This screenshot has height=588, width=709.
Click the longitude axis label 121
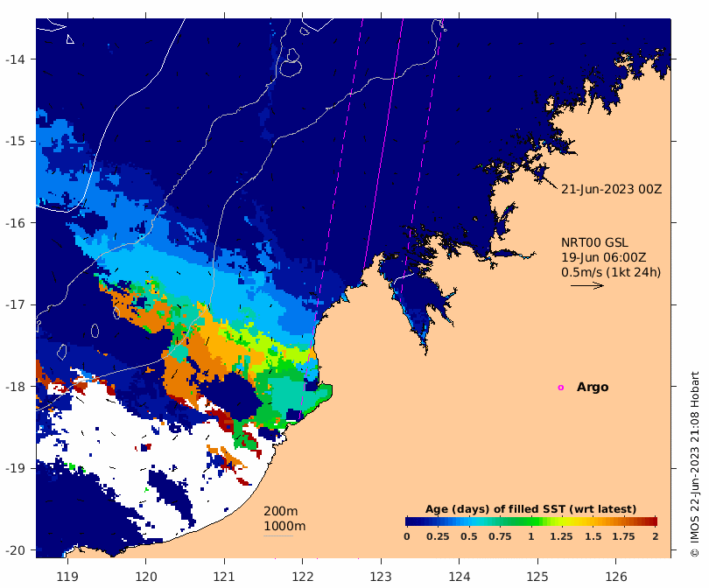point(224,577)
